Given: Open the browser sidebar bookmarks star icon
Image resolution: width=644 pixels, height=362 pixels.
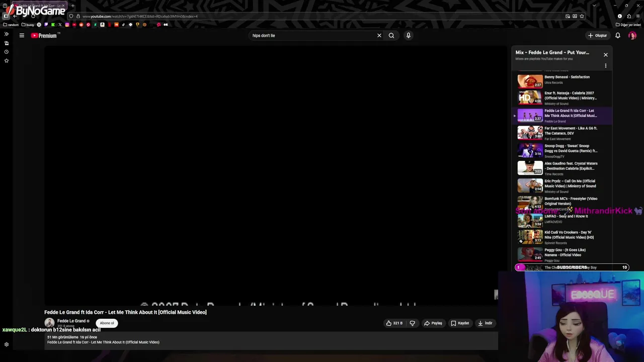Looking at the screenshot, I should [7, 60].
